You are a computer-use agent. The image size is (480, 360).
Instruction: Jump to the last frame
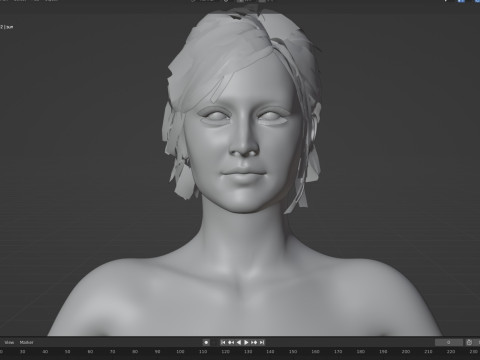[x=262, y=342]
